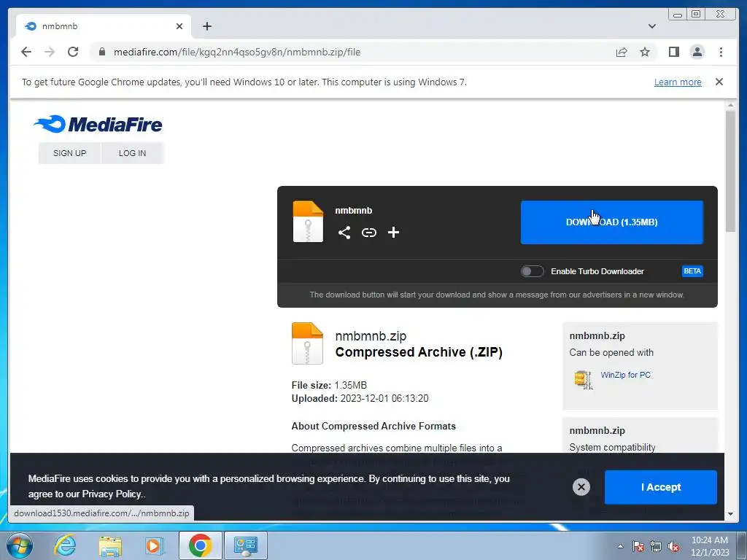Open a new browser tab

206,26
